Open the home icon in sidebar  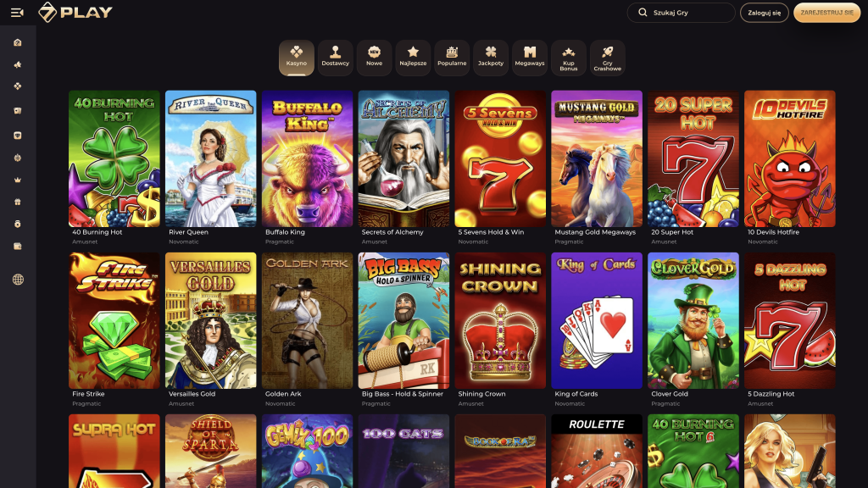[x=18, y=42]
